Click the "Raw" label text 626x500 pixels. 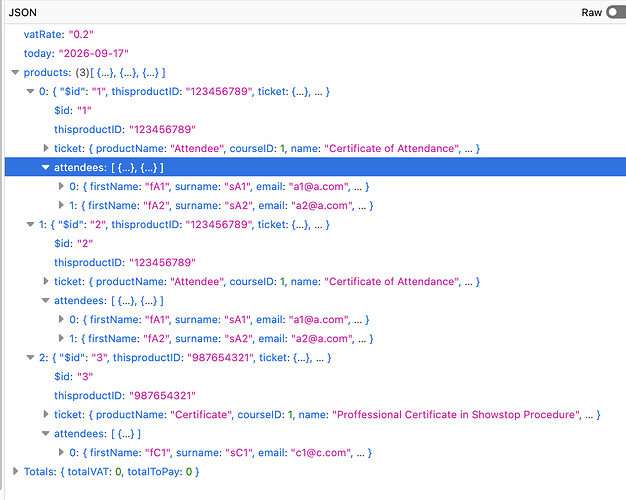coord(591,13)
